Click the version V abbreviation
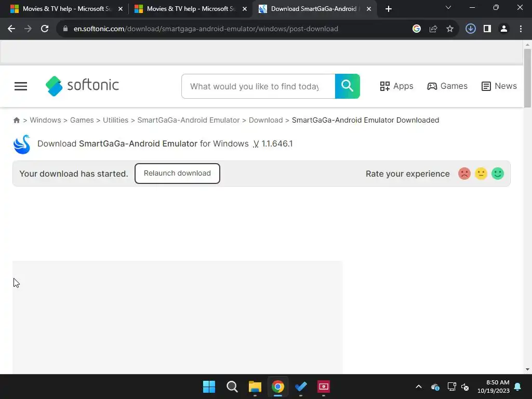 (256, 144)
